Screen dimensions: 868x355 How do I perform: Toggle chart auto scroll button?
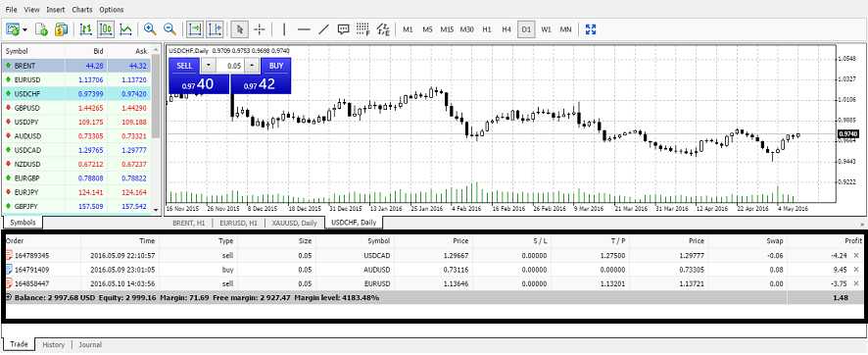(x=195, y=29)
